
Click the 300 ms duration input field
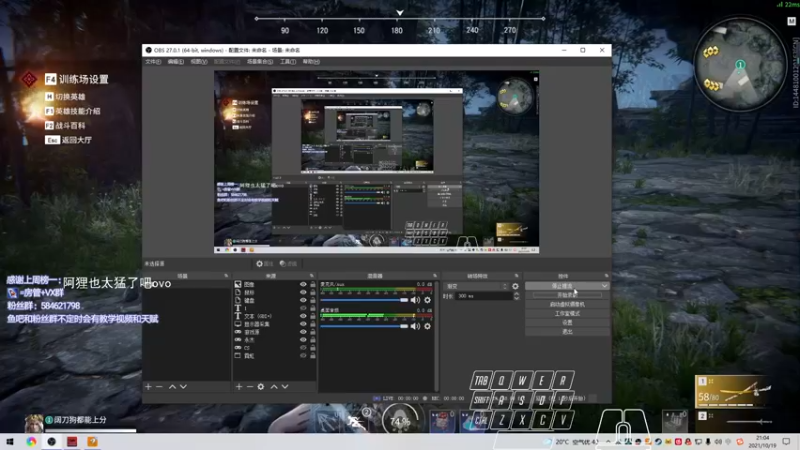pos(484,296)
